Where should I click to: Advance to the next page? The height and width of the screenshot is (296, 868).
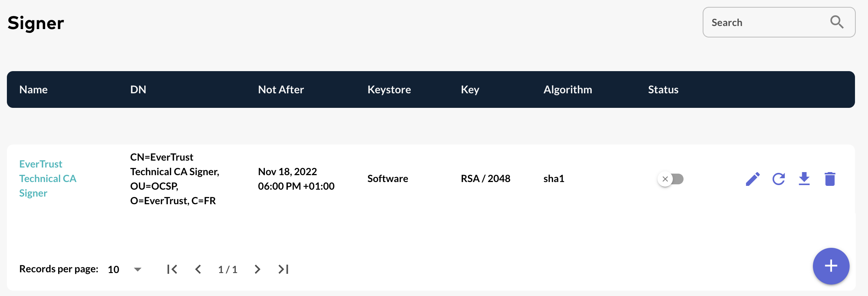(x=257, y=269)
